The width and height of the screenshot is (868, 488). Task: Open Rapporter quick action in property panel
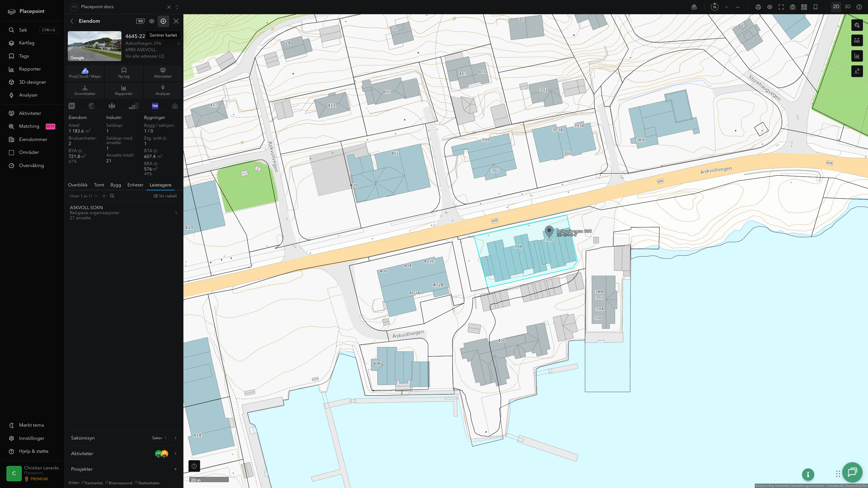124,90
